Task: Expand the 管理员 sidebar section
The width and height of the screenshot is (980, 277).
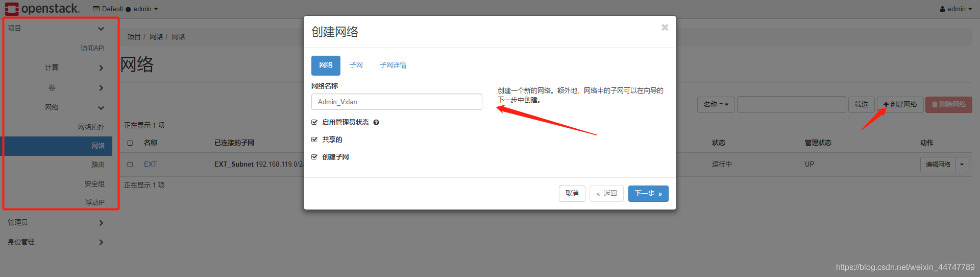Action: point(56,222)
